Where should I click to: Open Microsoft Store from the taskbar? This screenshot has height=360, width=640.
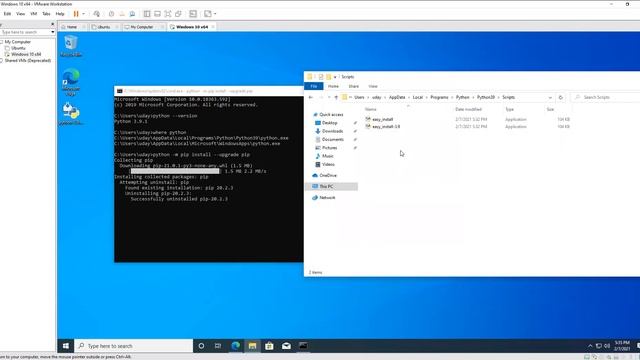tap(269, 346)
